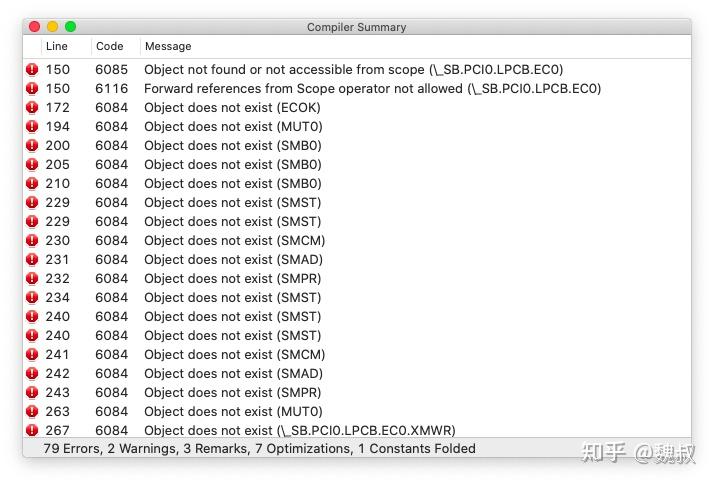Click the error icon for line 194 MUT0
714x484 pixels.
32,127
